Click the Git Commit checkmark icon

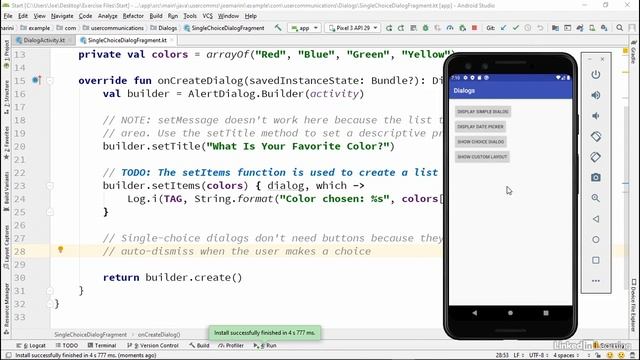[x=516, y=28]
